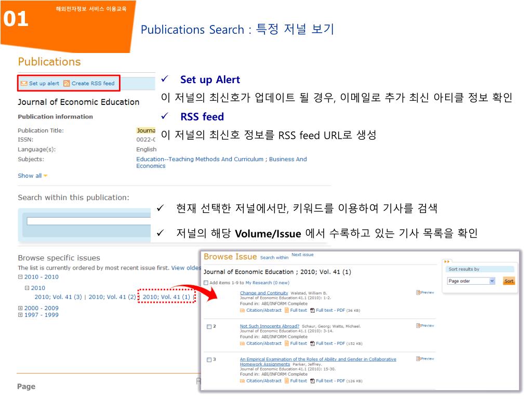532x399 pixels.
Task: Click the Set up alert link
Action: coord(44,84)
